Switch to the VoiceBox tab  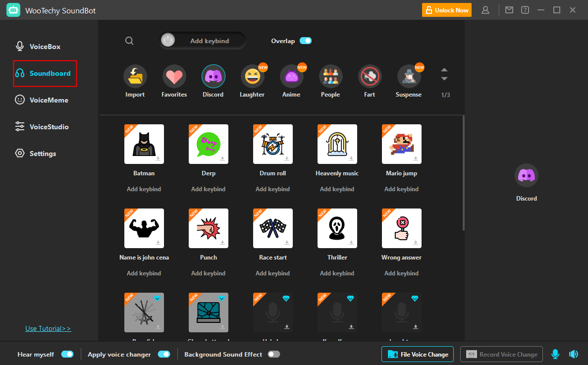pyautogui.click(x=45, y=47)
